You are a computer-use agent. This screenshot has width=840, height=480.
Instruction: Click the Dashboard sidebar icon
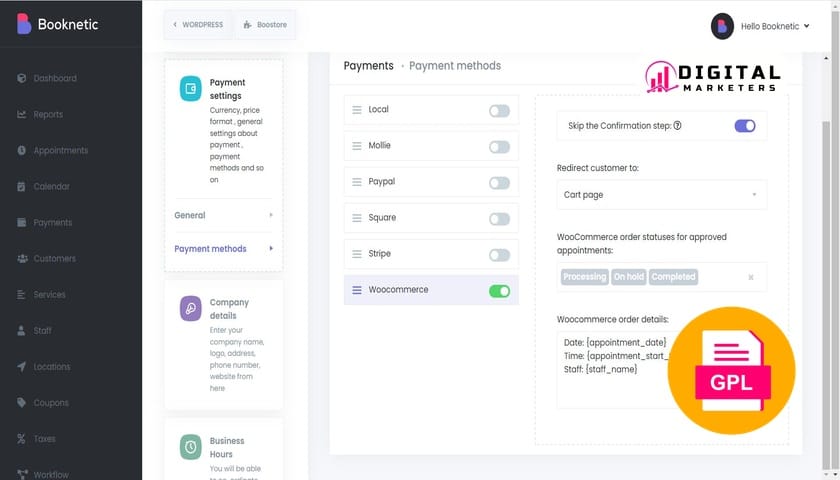pos(21,78)
